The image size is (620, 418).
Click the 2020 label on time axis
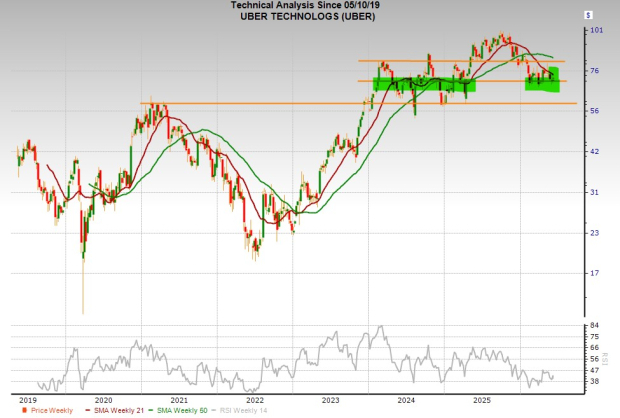click(x=104, y=400)
